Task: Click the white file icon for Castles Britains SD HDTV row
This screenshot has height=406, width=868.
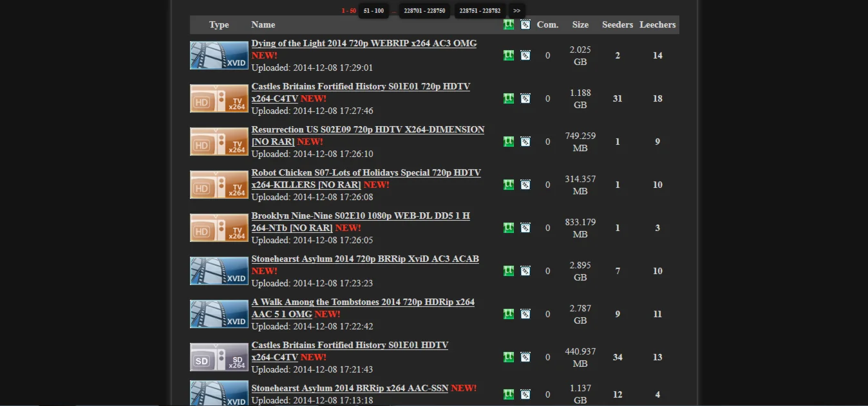Action: point(525,357)
